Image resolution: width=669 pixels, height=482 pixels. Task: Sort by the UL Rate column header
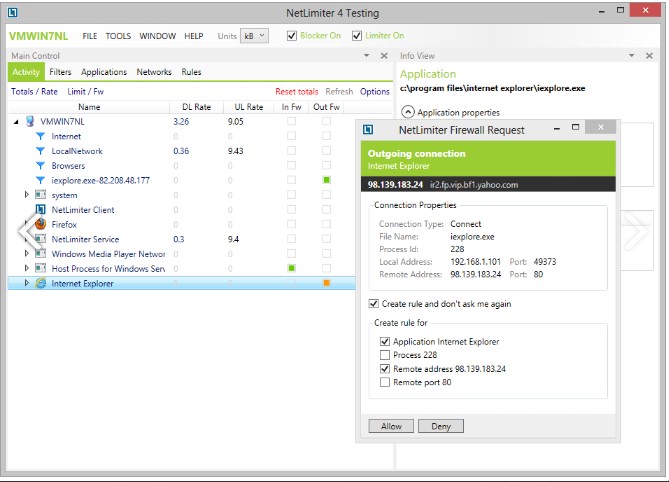coord(249,107)
